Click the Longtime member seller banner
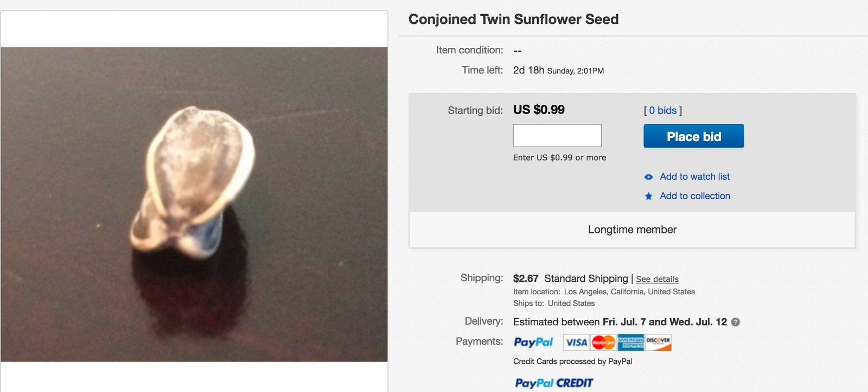 632,230
